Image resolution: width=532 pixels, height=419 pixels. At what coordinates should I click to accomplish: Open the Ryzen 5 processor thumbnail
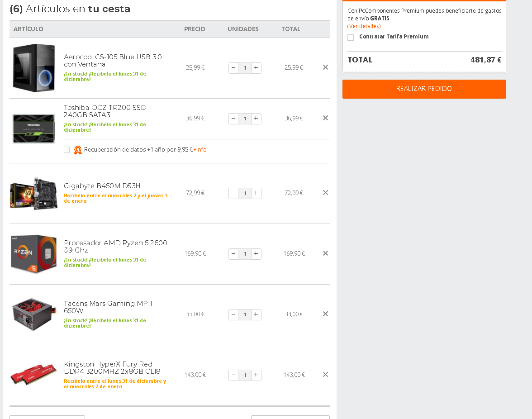[x=33, y=254]
